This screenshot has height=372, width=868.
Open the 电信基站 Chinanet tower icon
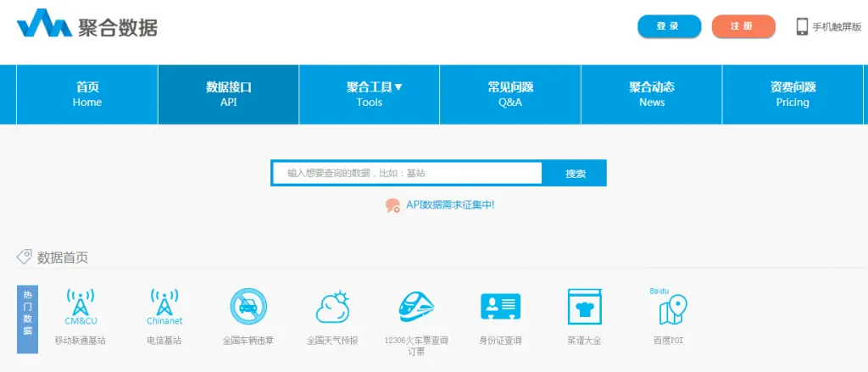(164, 306)
